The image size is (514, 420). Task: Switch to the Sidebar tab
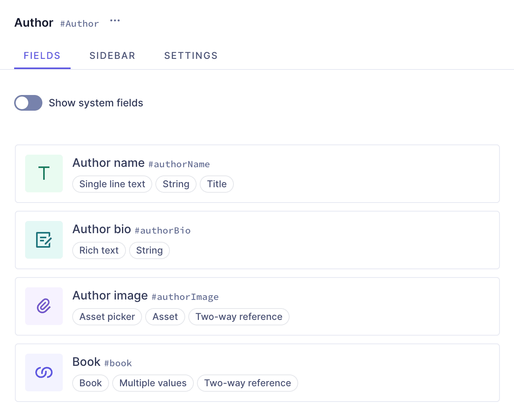click(x=112, y=56)
